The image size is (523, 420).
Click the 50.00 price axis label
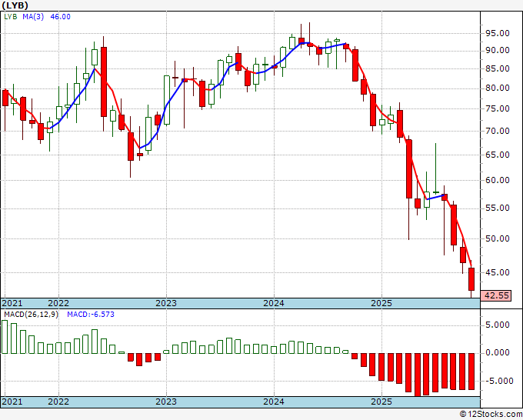pyautogui.click(x=498, y=239)
